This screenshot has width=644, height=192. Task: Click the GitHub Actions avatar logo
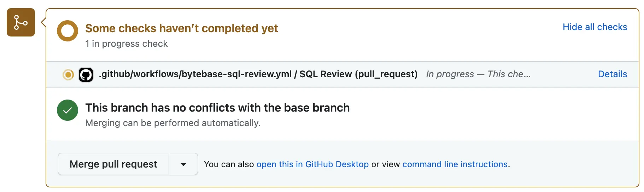coord(86,75)
